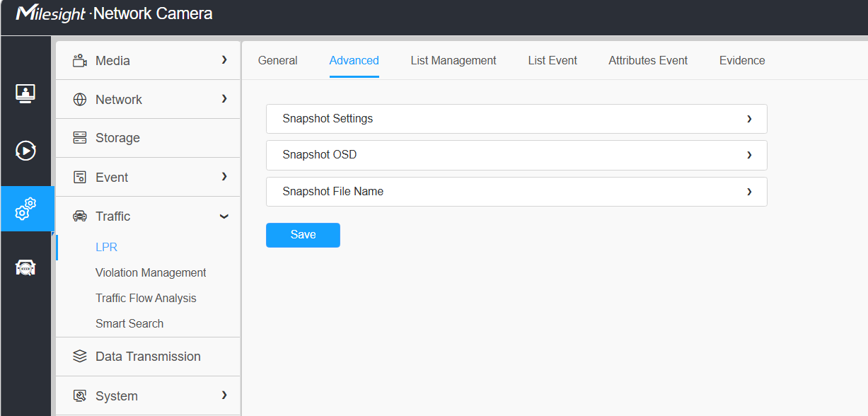
Task: Collapse the Traffic menu chevron
Action: click(x=224, y=216)
